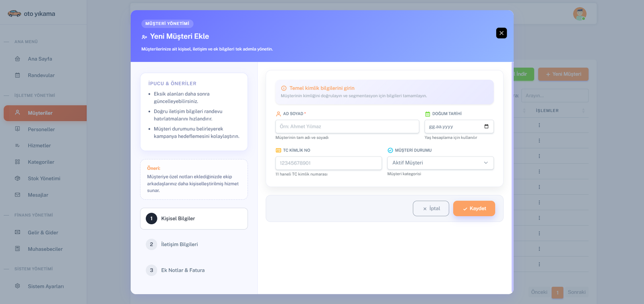Click the Randevular calendar icon in sidebar
The height and width of the screenshot is (304, 644).
coord(17,75)
